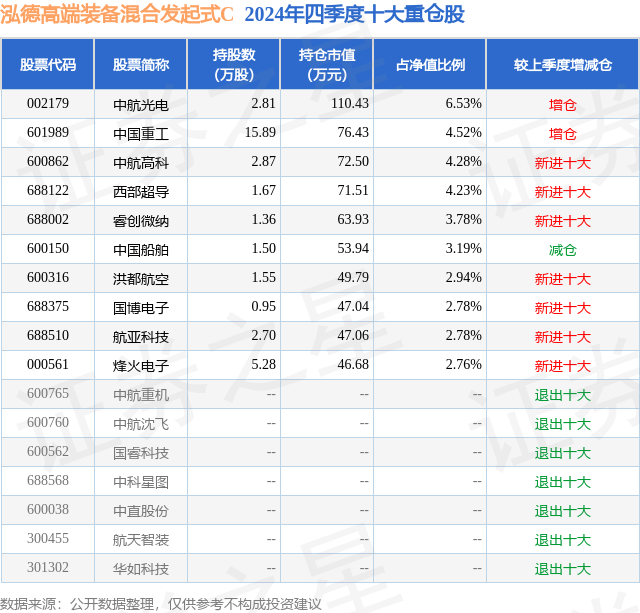Select stock code 601989
Viewport: 640px width, 613px height.
point(48,133)
